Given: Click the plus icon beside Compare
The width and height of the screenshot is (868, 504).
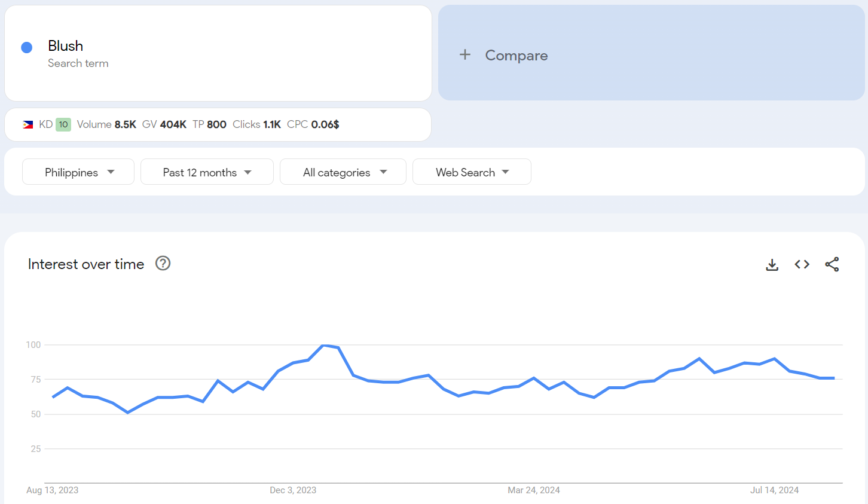Looking at the screenshot, I should coord(465,55).
